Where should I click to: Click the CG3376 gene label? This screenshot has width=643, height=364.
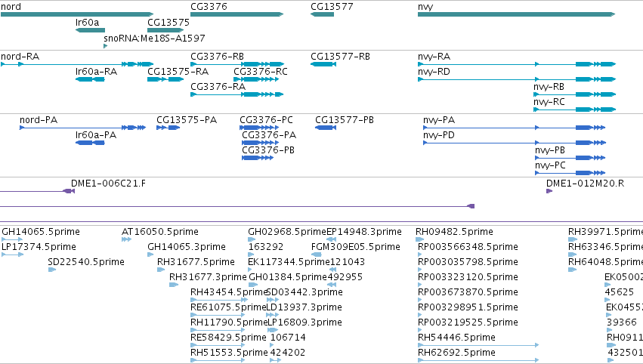[x=209, y=7]
